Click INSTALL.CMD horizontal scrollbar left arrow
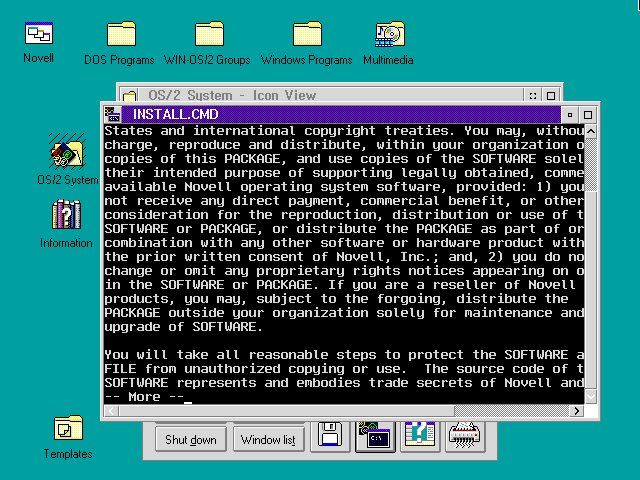Screen dimensions: 640x480 (x=111, y=411)
